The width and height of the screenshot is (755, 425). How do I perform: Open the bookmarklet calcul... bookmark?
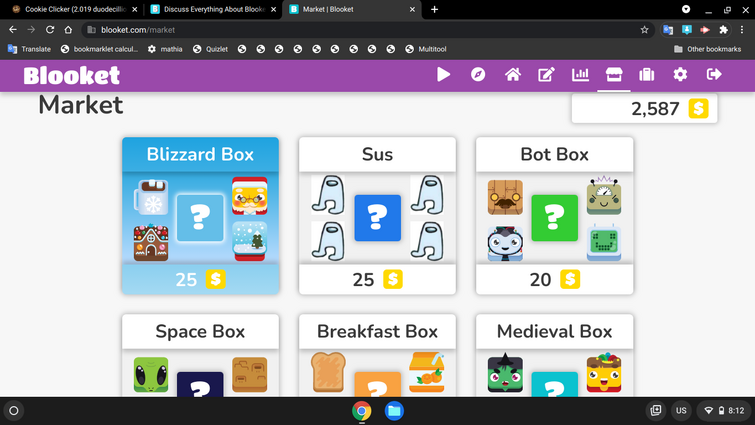coord(99,49)
